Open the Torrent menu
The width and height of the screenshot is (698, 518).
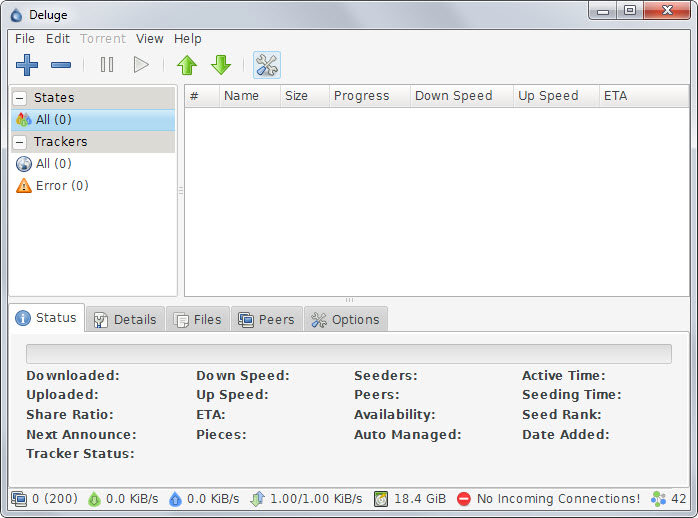103,39
